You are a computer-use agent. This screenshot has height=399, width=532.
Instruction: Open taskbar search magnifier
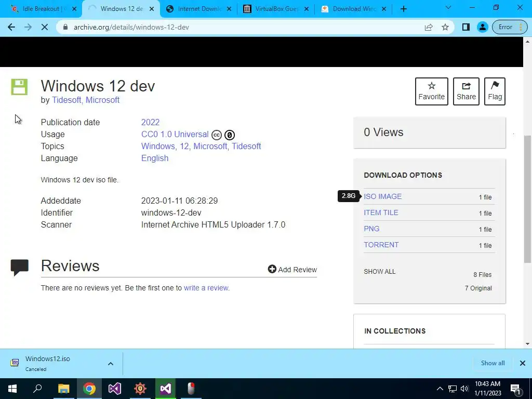pyautogui.click(x=37, y=389)
